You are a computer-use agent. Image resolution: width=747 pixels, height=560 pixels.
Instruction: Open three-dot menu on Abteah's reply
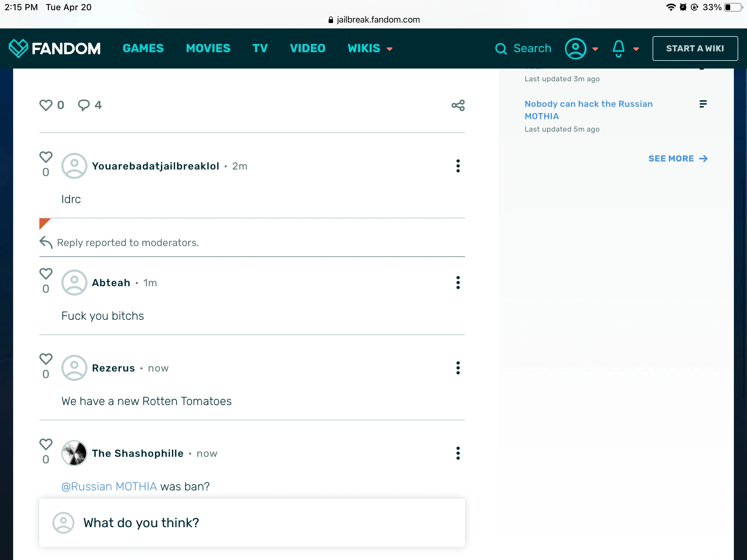[x=458, y=283]
